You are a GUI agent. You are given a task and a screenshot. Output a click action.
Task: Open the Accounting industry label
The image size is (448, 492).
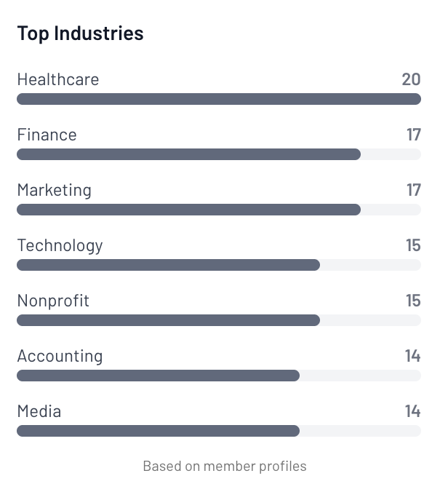pyautogui.click(x=60, y=356)
